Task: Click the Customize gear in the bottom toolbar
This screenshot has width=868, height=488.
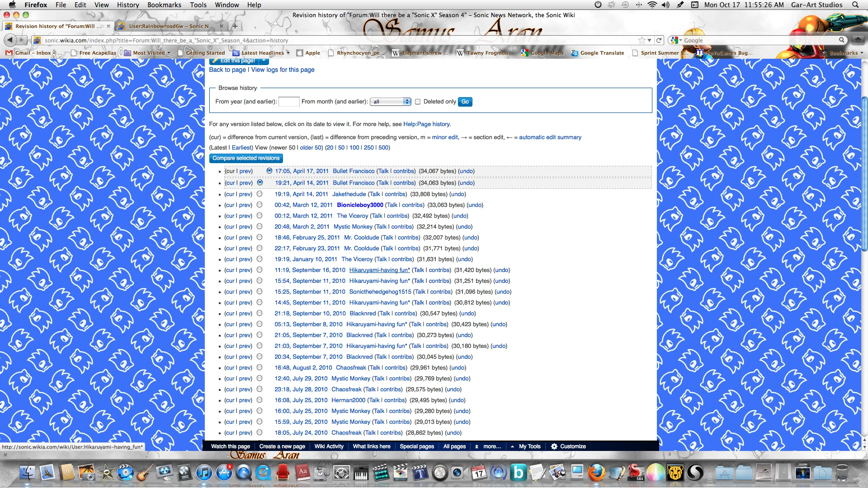Action: click(x=554, y=446)
